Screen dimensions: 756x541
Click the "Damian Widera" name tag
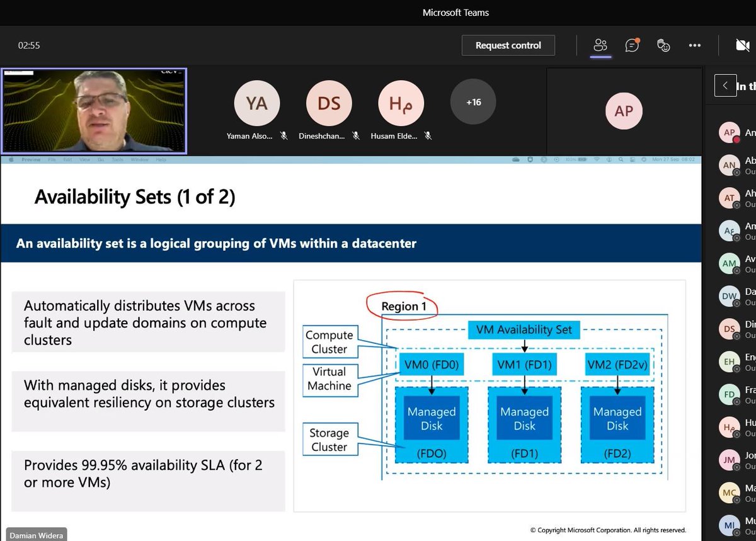coord(37,535)
